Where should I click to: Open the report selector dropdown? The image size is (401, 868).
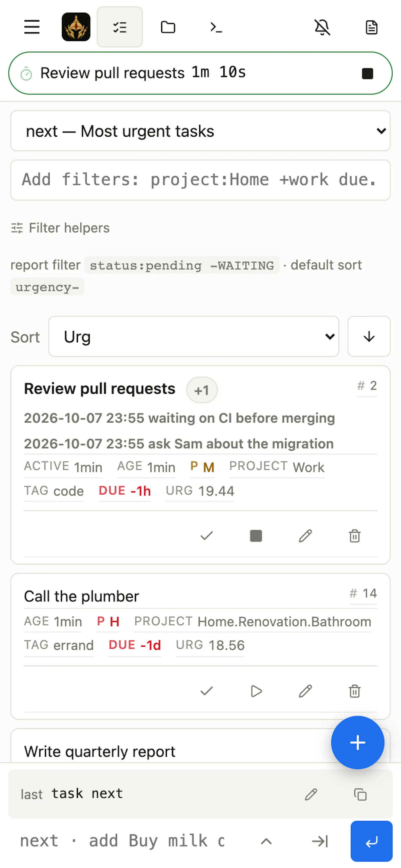[x=200, y=131]
